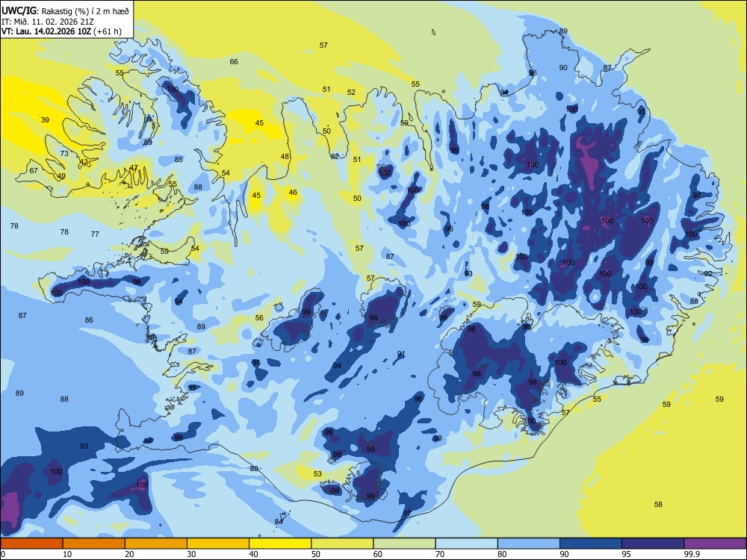Screen dimensions: 747x560
Task: Select the medium blue 90–95 legend swatch
Action: pyautogui.click(x=591, y=544)
